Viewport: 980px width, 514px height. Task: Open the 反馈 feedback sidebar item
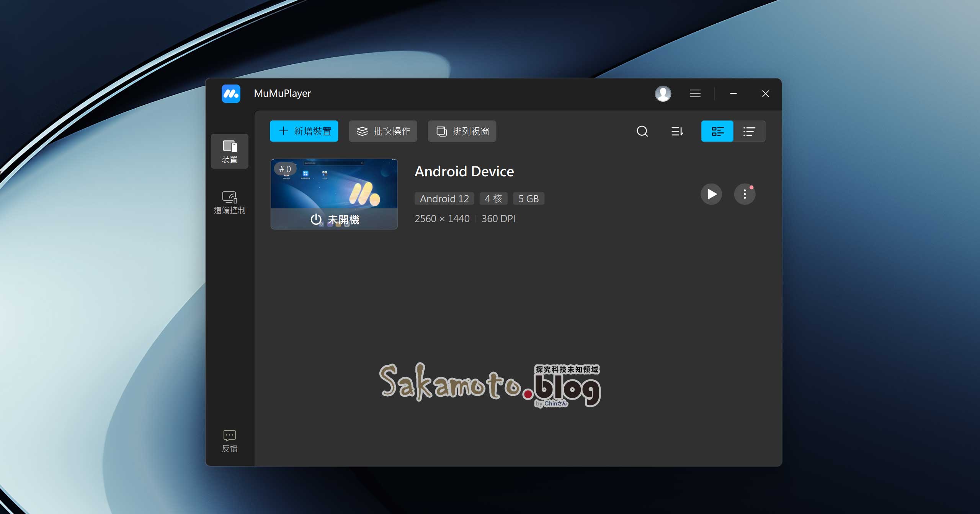(x=230, y=441)
